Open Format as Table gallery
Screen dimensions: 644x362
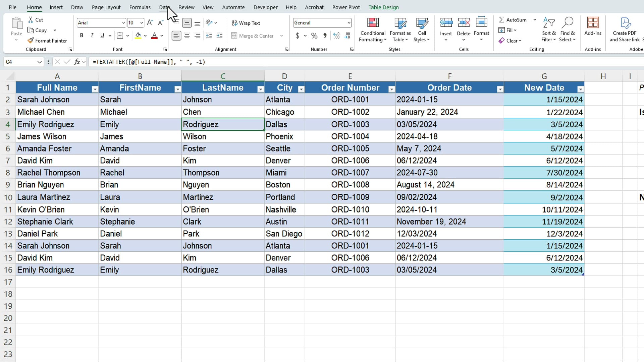[x=400, y=30]
